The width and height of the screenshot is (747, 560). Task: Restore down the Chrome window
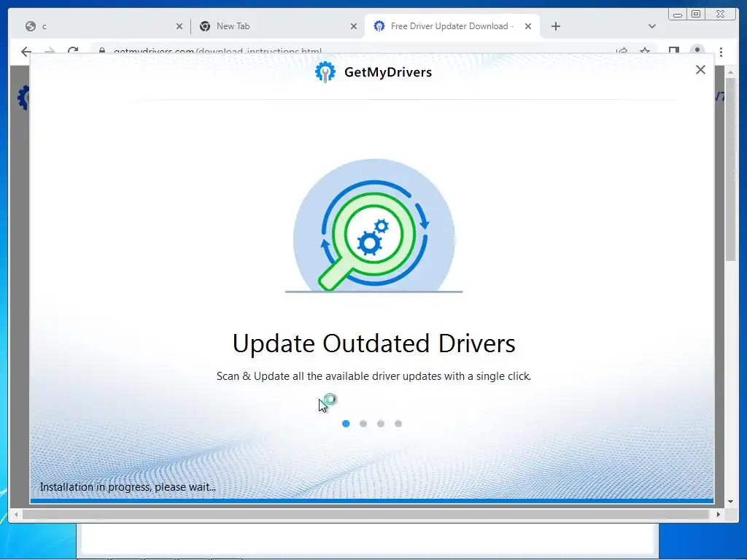pos(696,15)
